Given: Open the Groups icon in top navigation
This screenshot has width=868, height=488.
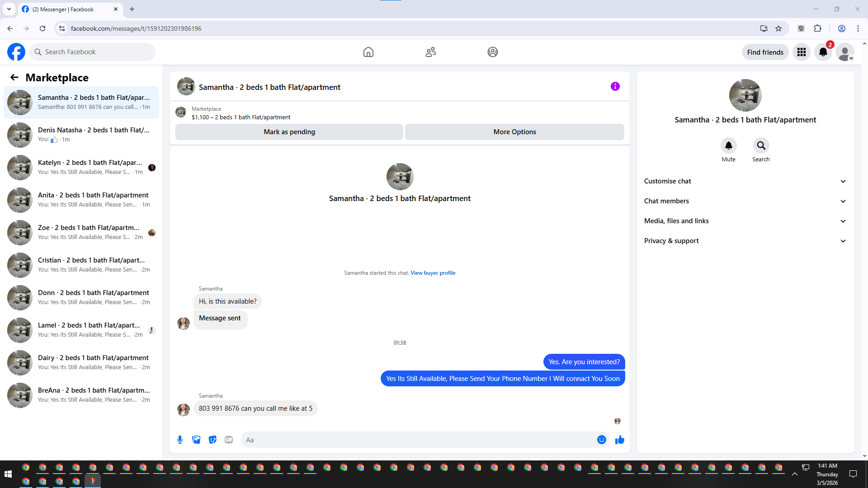Looking at the screenshot, I should pos(493,52).
